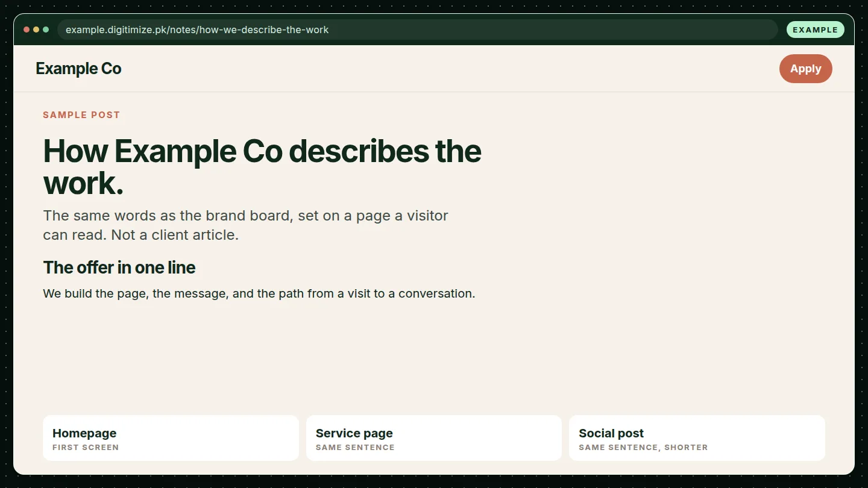Click the intro paragraph 'The same words as the brand board'

(x=245, y=225)
